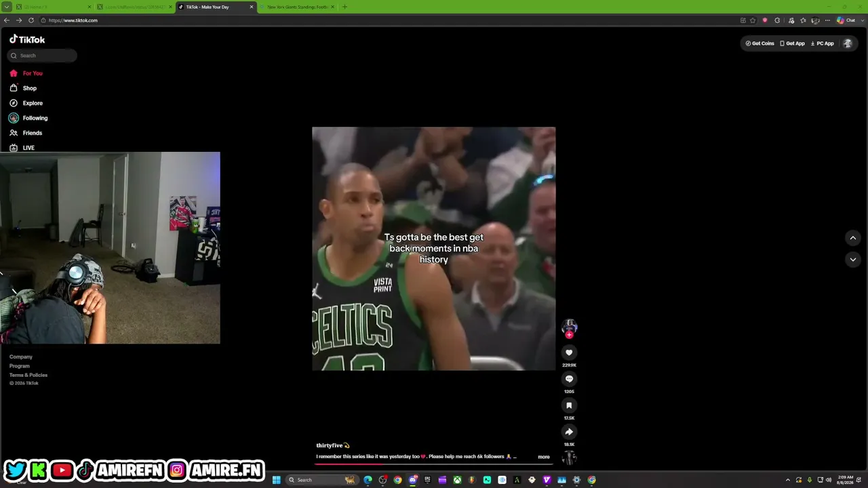
Task: Add this page to favorites star
Action: point(753,20)
